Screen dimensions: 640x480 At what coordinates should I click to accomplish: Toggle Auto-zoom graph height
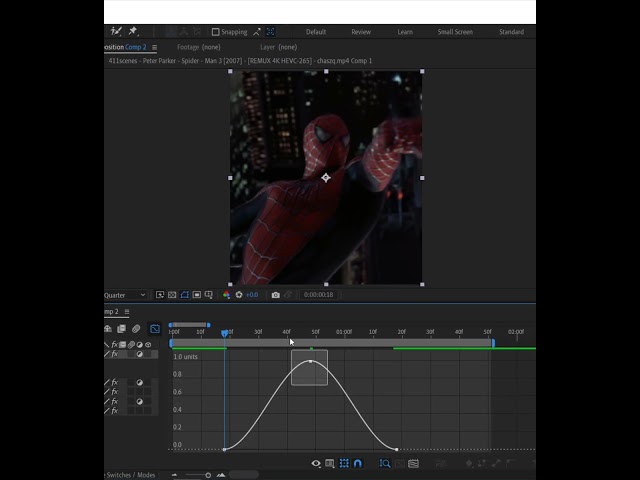point(385,463)
